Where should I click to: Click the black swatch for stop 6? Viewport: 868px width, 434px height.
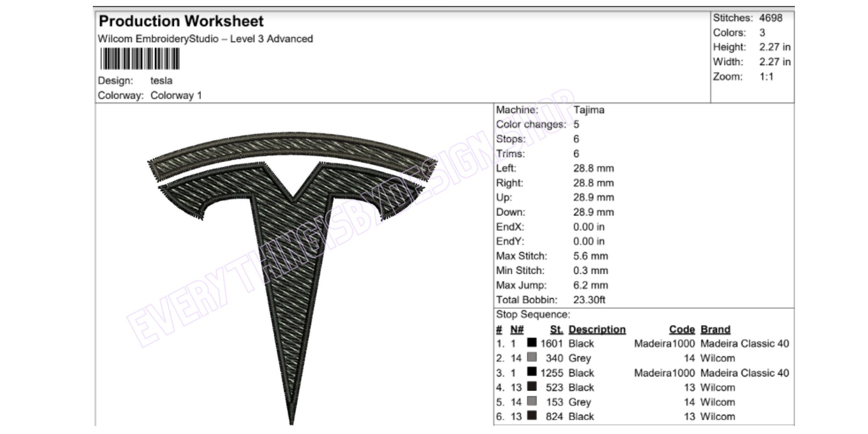[x=532, y=416]
